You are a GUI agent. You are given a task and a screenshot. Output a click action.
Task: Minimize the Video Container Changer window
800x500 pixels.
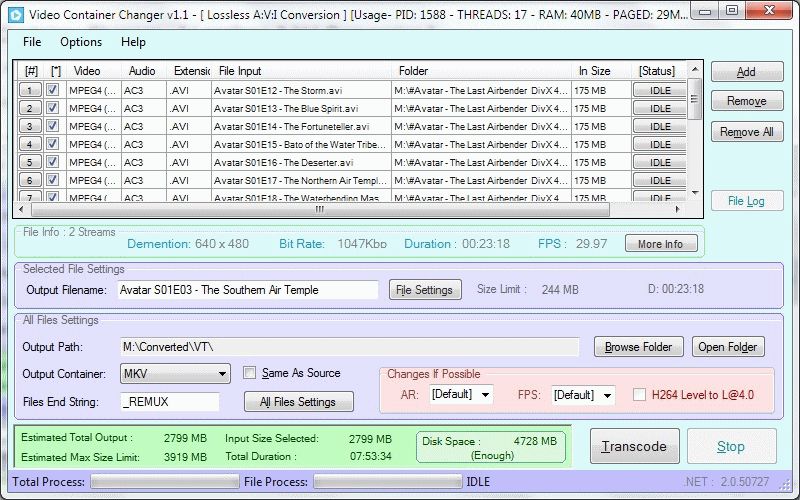[x=705, y=10]
